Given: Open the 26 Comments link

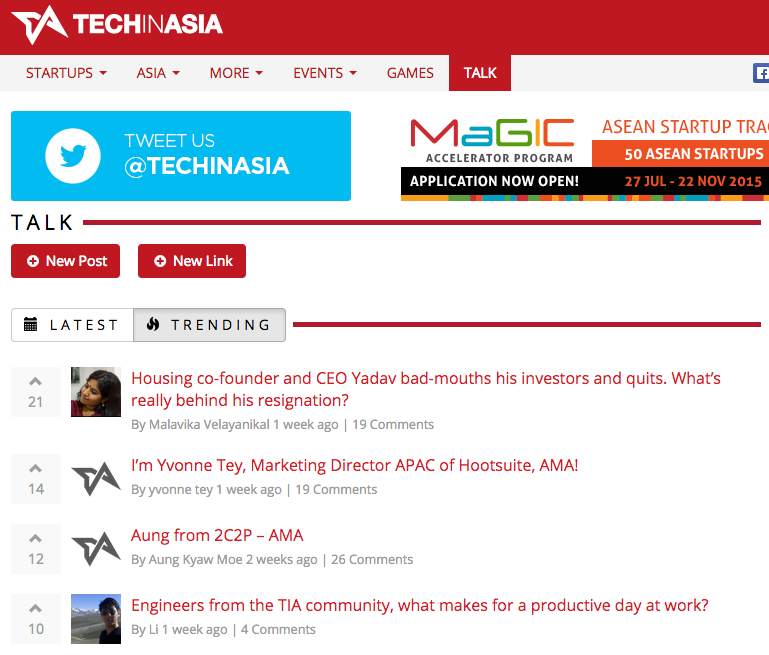Looking at the screenshot, I should 372,559.
